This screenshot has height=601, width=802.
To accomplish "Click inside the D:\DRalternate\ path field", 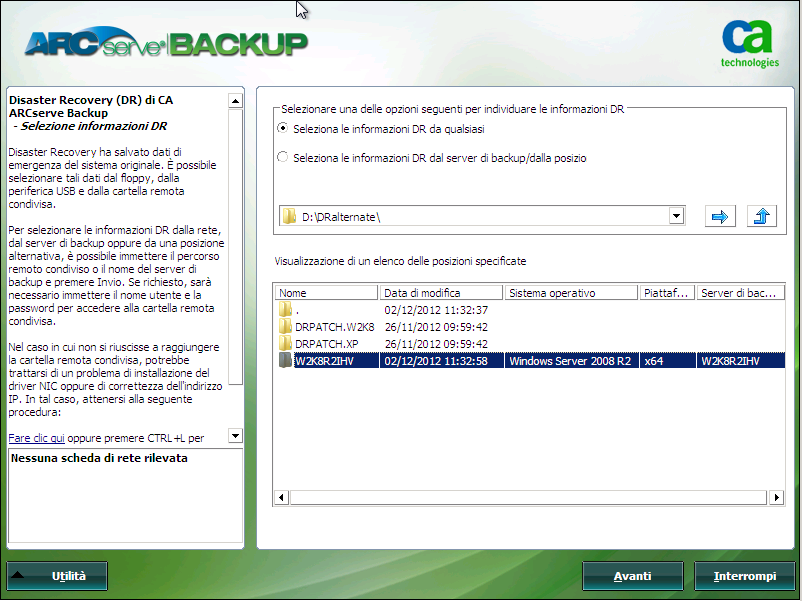I will pyautogui.click(x=483, y=216).
